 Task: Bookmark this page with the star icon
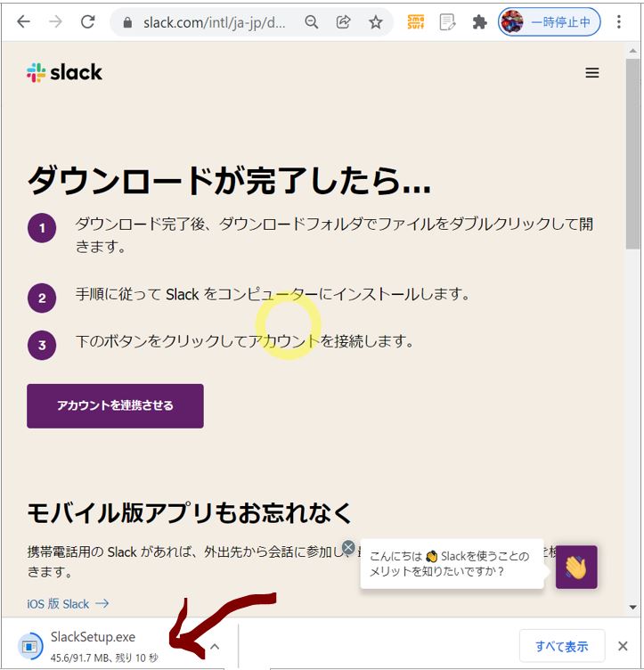pyautogui.click(x=375, y=22)
